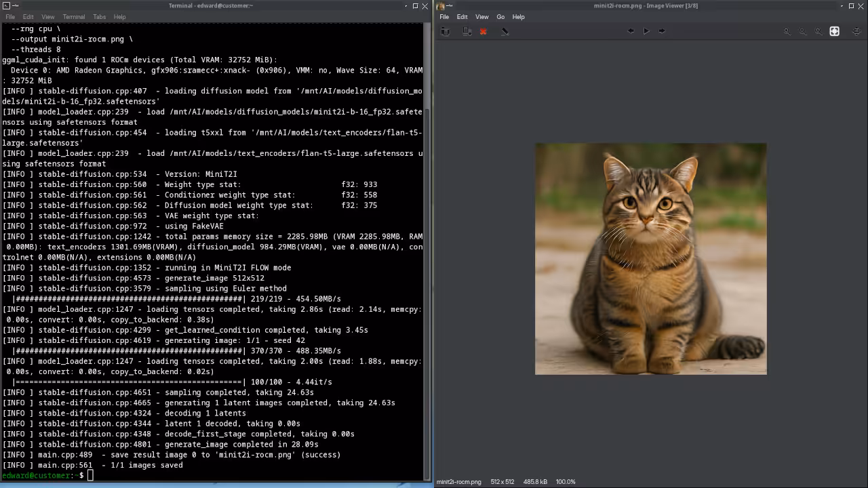Viewport: 868px width, 488px height.
Task: Click the Zoom Out magnifier icon
Action: 803,31
